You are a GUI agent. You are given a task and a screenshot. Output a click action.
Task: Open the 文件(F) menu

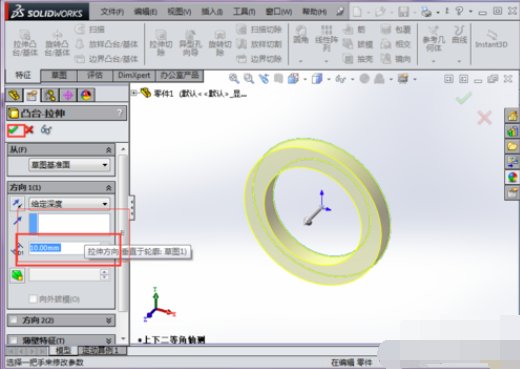point(112,12)
